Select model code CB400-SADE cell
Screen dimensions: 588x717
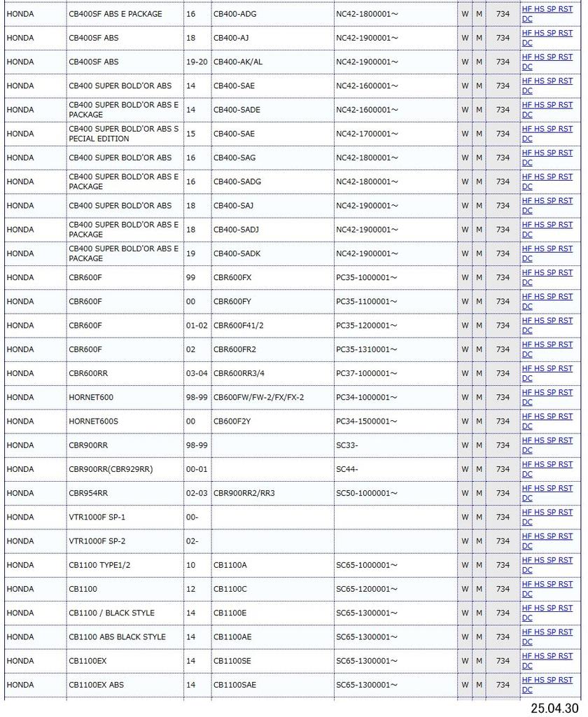(237, 110)
